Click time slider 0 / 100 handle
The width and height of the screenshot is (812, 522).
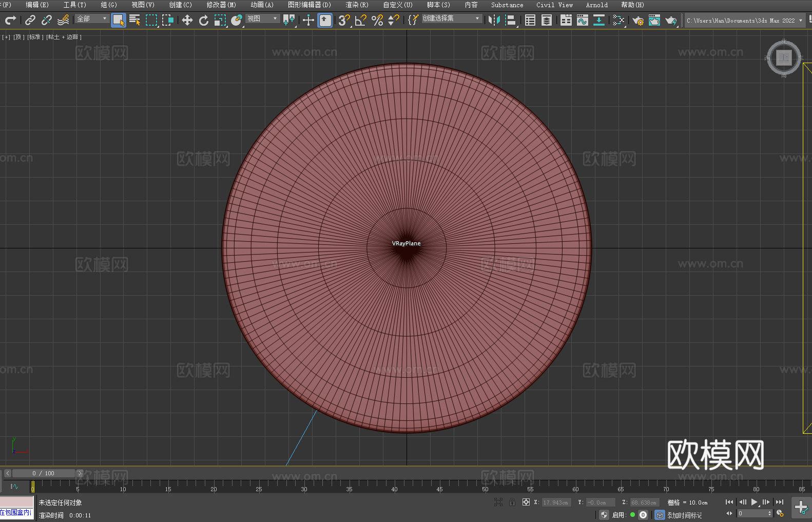coord(44,473)
